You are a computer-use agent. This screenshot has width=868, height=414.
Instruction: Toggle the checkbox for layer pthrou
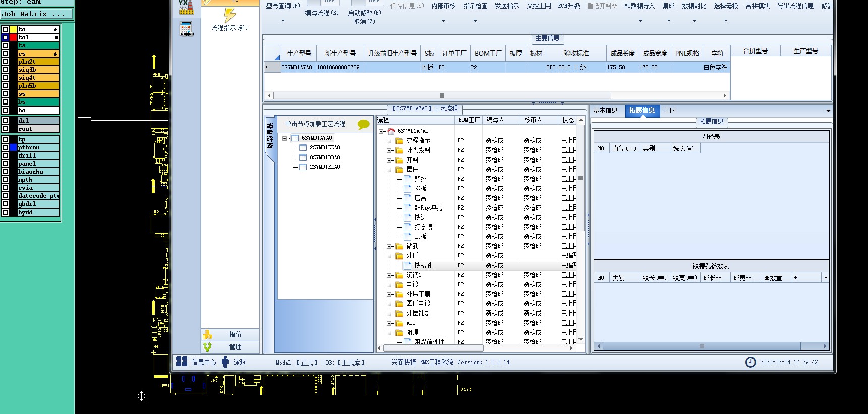5,147
